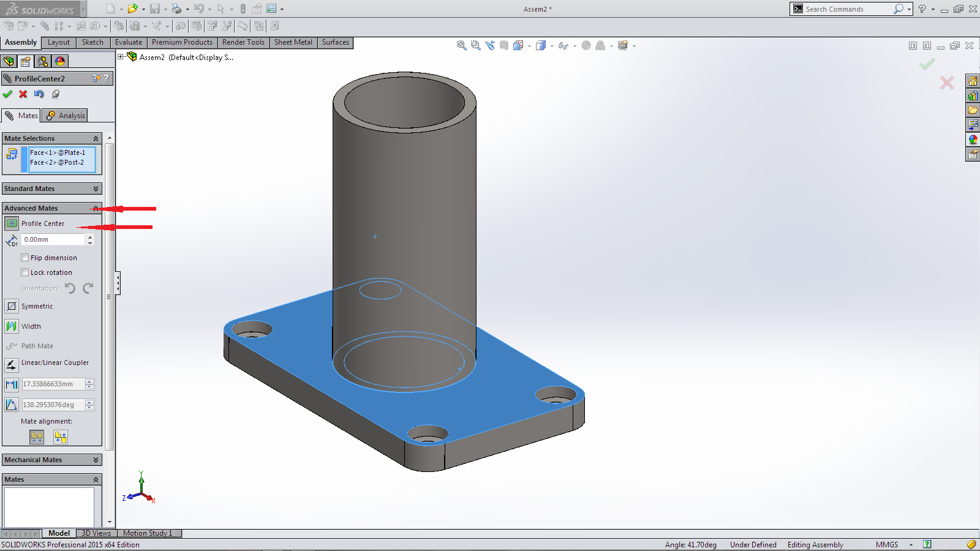
Task: Choose the Linear/Linear Coupler mate icon
Action: click(x=12, y=365)
